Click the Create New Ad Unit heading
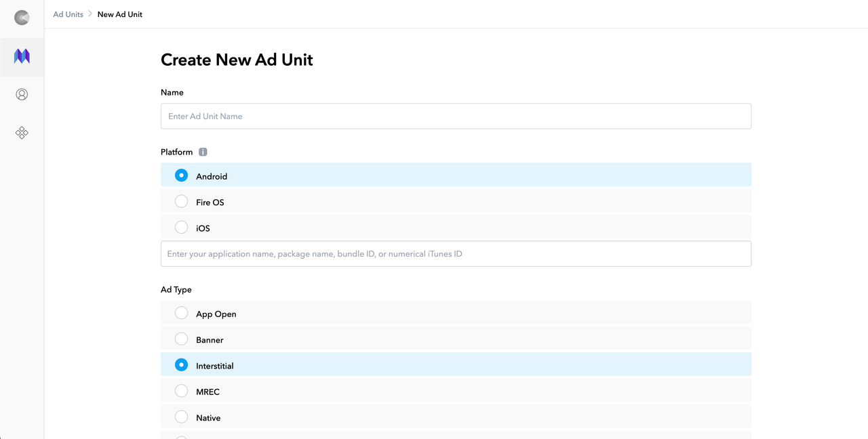This screenshot has width=868, height=439. [x=237, y=60]
